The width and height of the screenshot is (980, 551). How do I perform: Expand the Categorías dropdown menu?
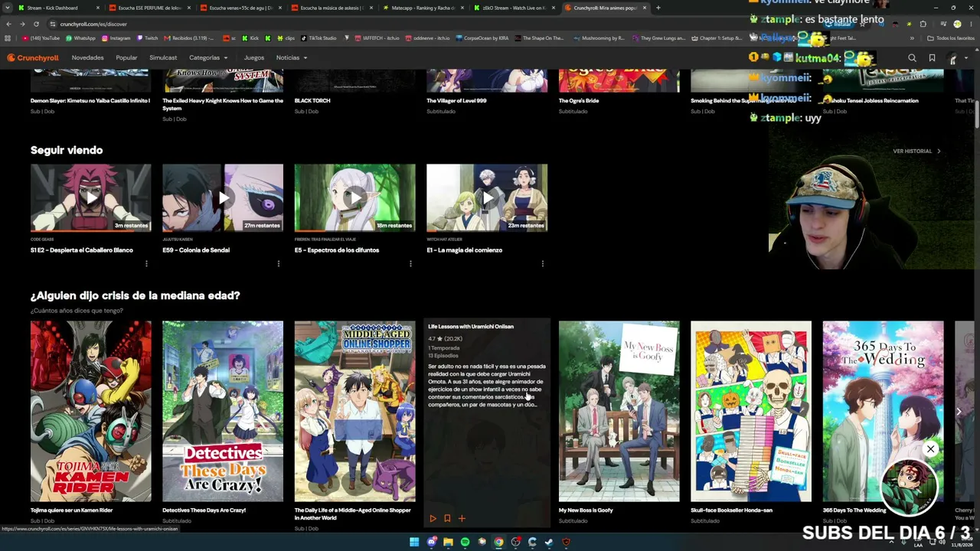point(208,57)
